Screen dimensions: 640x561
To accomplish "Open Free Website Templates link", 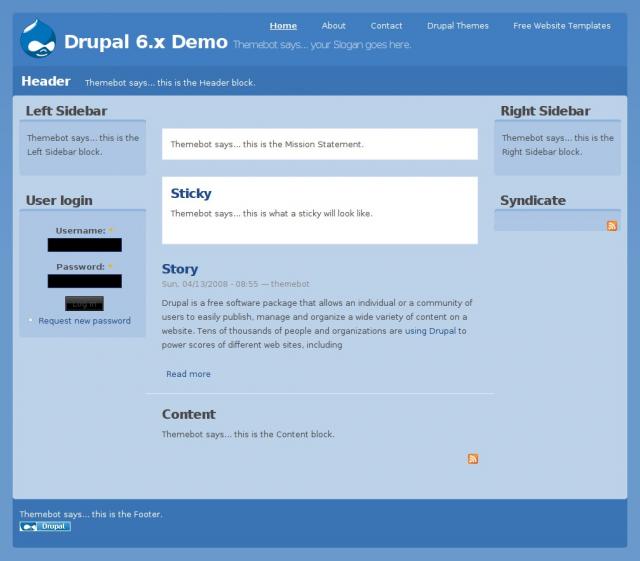I will click(x=561, y=26).
